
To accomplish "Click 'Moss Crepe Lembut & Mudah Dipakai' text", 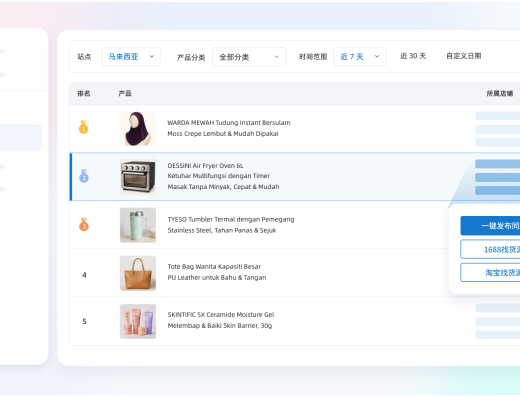I will tap(223, 134).
